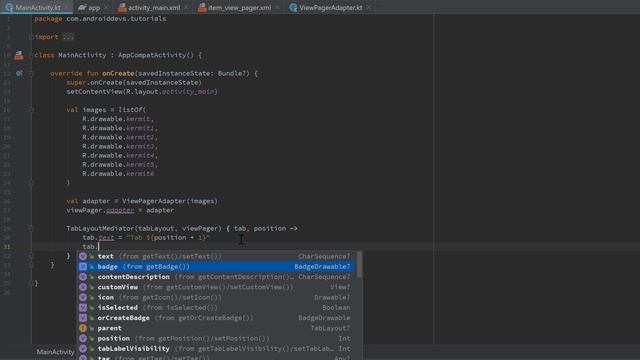Click the XML file icon on activity_main.xml tab
Image resolution: width=640 pixels, height=360 pixels.
[122, 7]
